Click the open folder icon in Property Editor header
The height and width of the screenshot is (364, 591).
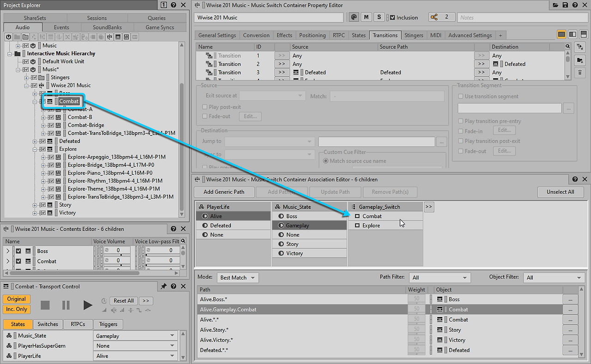(556, 5)
